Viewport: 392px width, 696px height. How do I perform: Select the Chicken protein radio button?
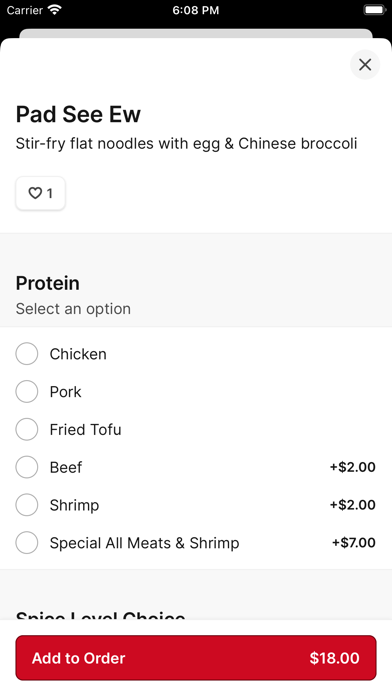(27, 354)
